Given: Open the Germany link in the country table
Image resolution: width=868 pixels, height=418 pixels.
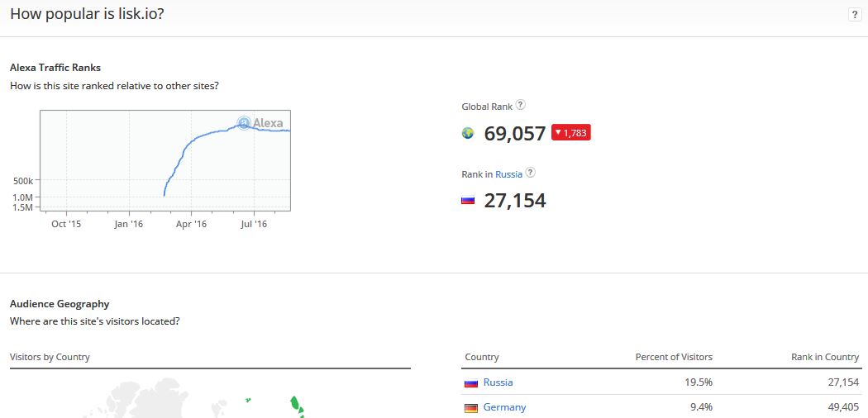Looking at the screenshot, I should (504, 407).
